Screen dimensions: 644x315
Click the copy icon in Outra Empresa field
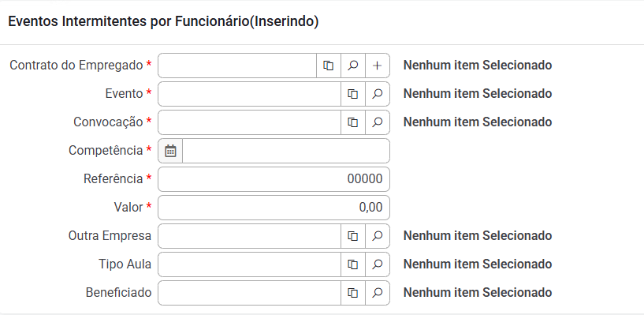[x=353, y=236]
